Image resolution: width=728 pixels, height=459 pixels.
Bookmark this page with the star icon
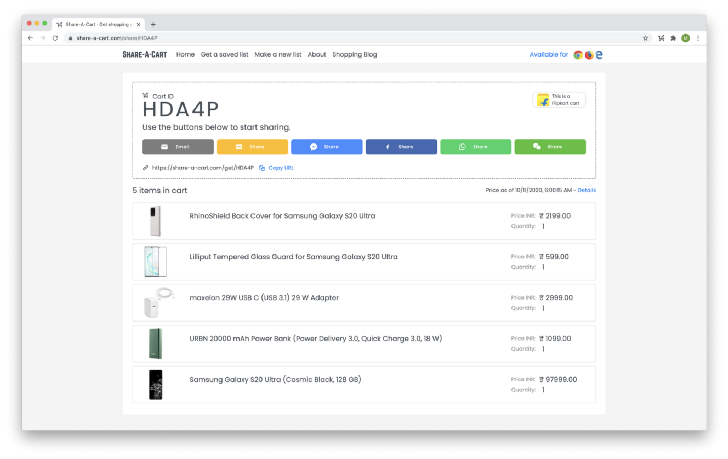pos(645,38)
